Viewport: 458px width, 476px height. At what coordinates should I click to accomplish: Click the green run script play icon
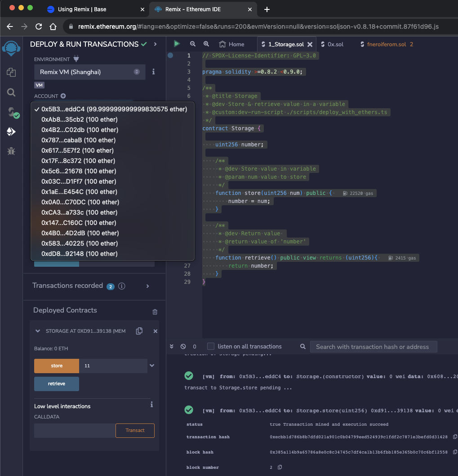pyautogui.click(x=177, y=44)
